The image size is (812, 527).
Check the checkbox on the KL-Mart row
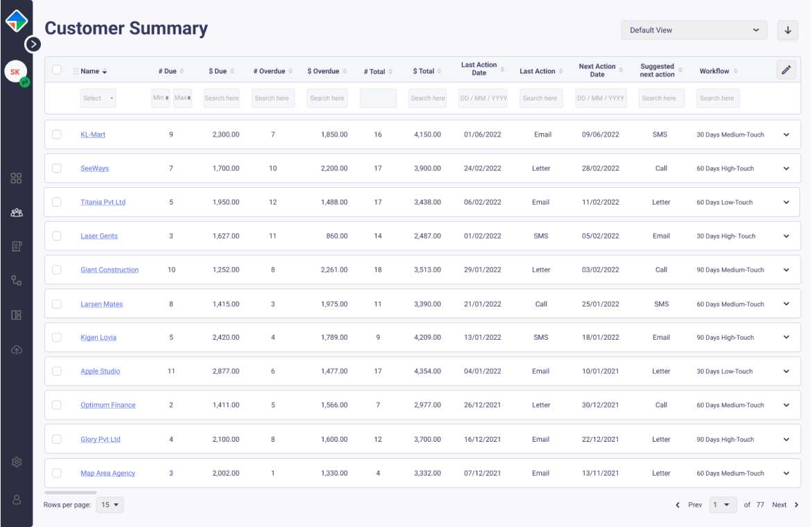coord(57,135)
